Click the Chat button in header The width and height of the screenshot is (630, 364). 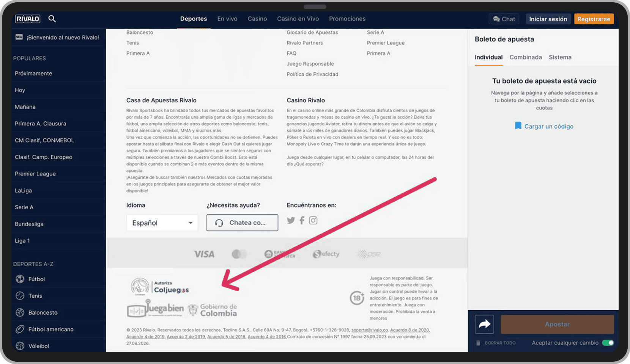coord(504,19)
